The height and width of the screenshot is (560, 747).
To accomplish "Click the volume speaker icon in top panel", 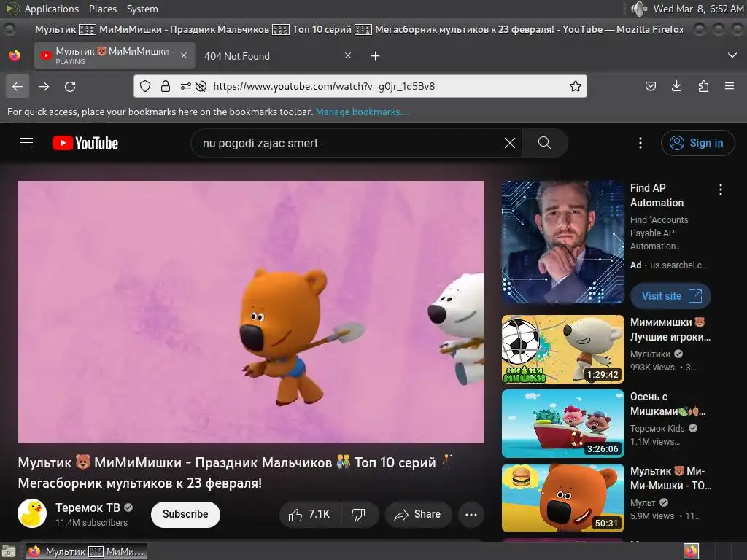I will tap(638, 9).
